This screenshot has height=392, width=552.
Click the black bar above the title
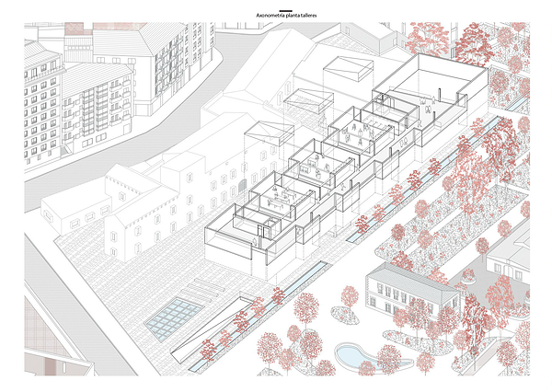285,9
